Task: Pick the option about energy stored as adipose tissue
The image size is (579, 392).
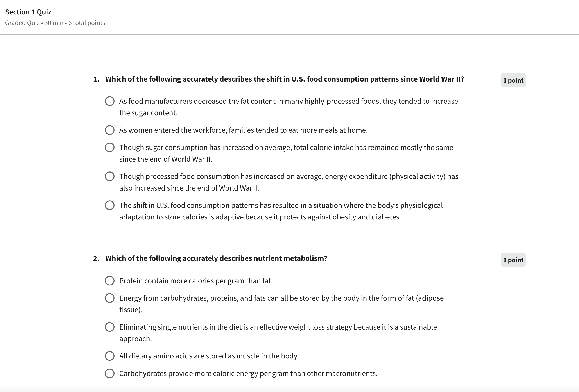Action: [110, 298]
